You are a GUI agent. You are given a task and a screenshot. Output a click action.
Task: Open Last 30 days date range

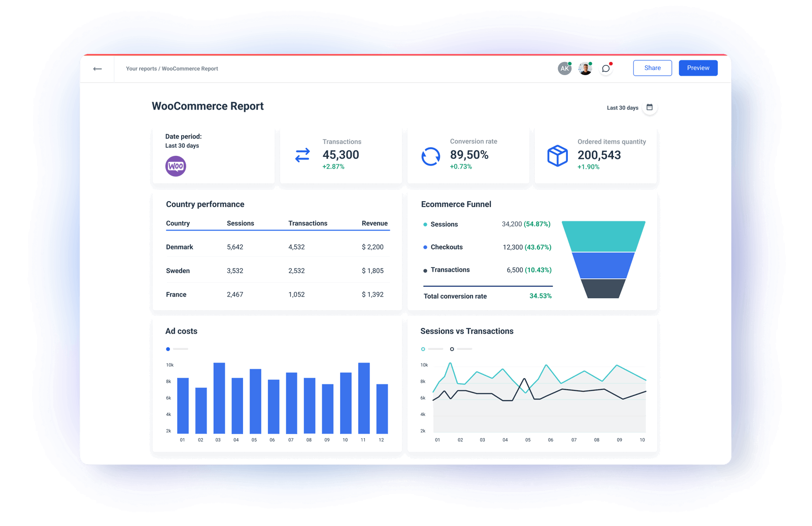coord(623,108)
